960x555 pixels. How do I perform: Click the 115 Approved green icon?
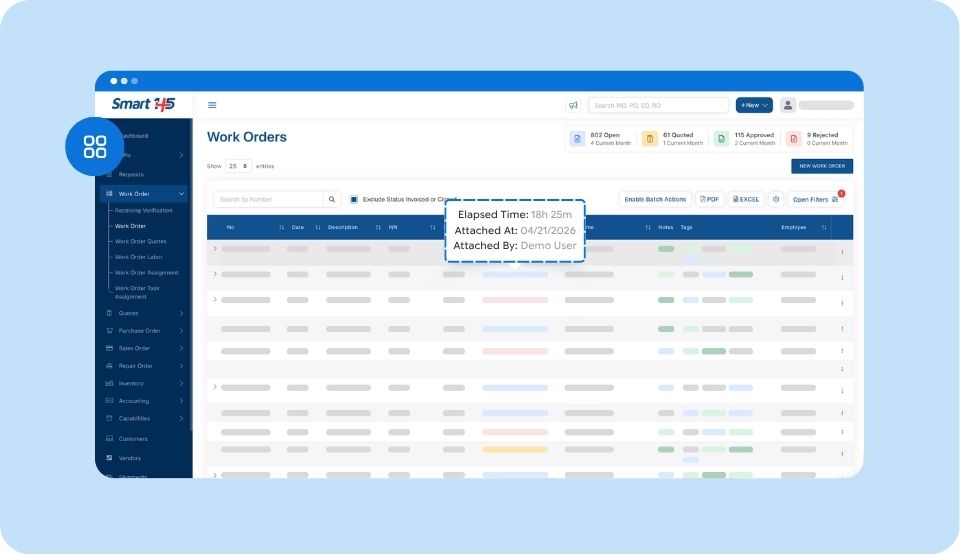[x=721, y=139]
